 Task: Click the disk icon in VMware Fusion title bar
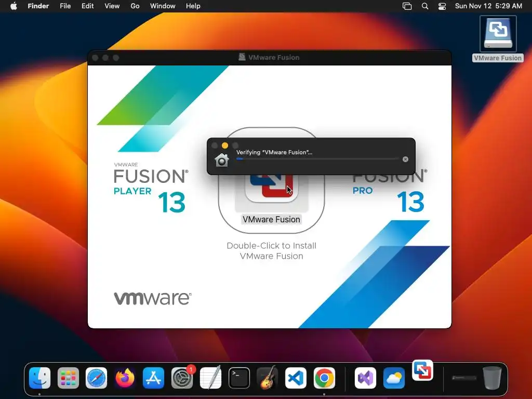coord(242,57)
